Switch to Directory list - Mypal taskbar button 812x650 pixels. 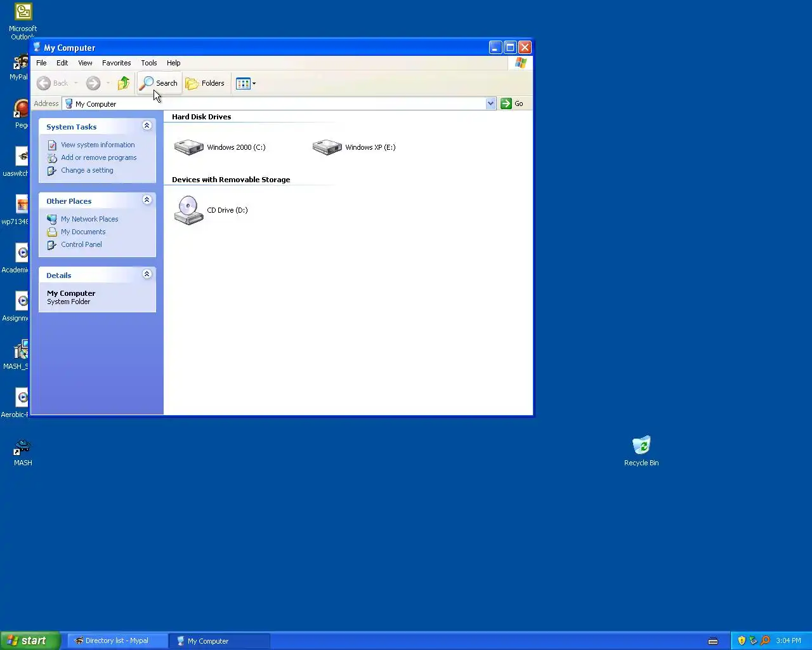(119, 641)
